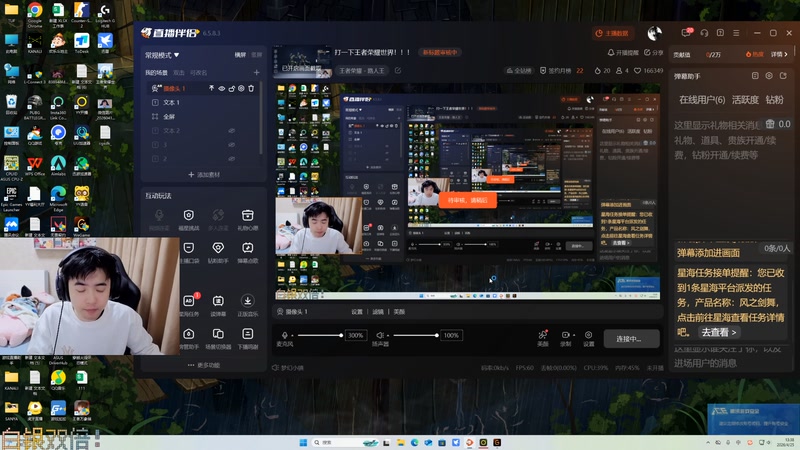This screenshot has height=450, width=800.
Task: Adjust the microphone volume slider
Action: click(x=320, y=335)
